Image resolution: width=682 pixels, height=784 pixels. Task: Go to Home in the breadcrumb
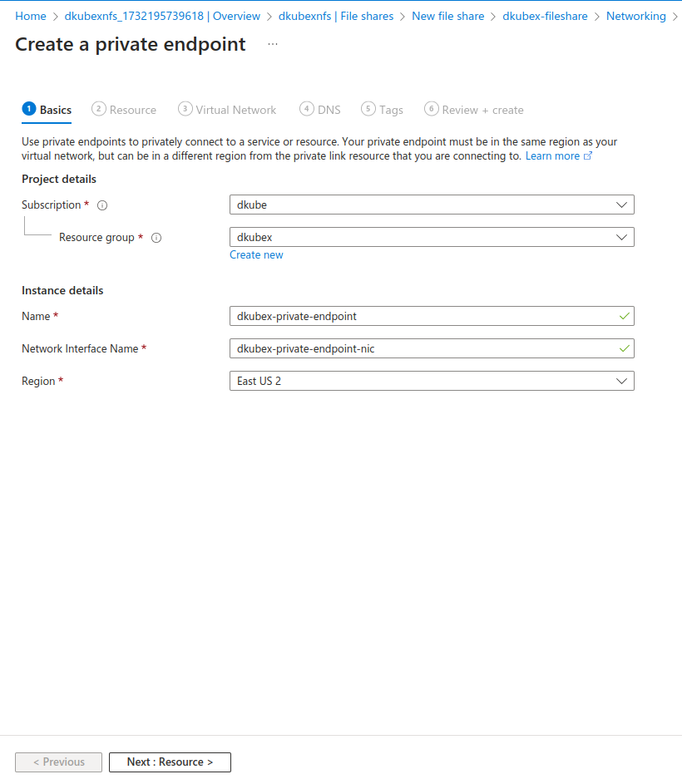(x=31, y=16)
